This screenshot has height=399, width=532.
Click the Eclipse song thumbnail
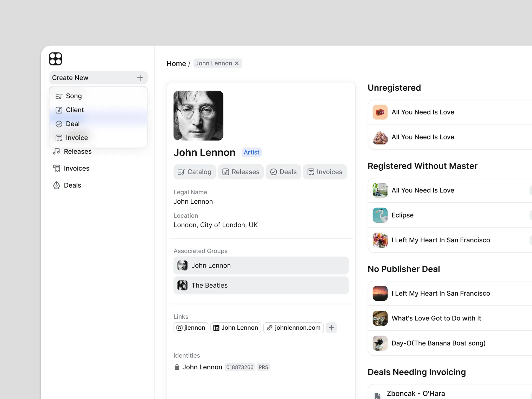[380, 215]
